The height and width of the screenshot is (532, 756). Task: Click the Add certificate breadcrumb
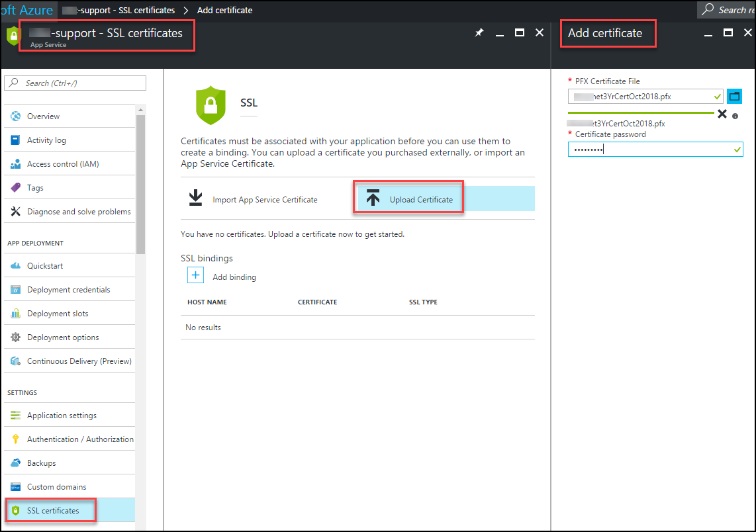pos(224,10)
